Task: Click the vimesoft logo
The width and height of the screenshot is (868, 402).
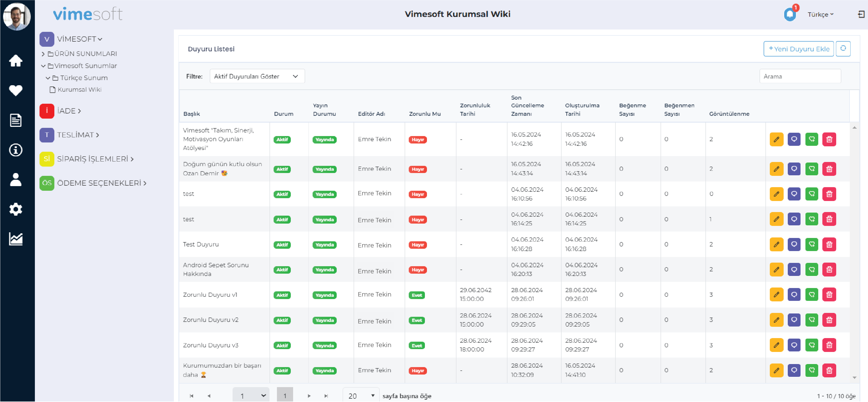Action: point(88,14)
